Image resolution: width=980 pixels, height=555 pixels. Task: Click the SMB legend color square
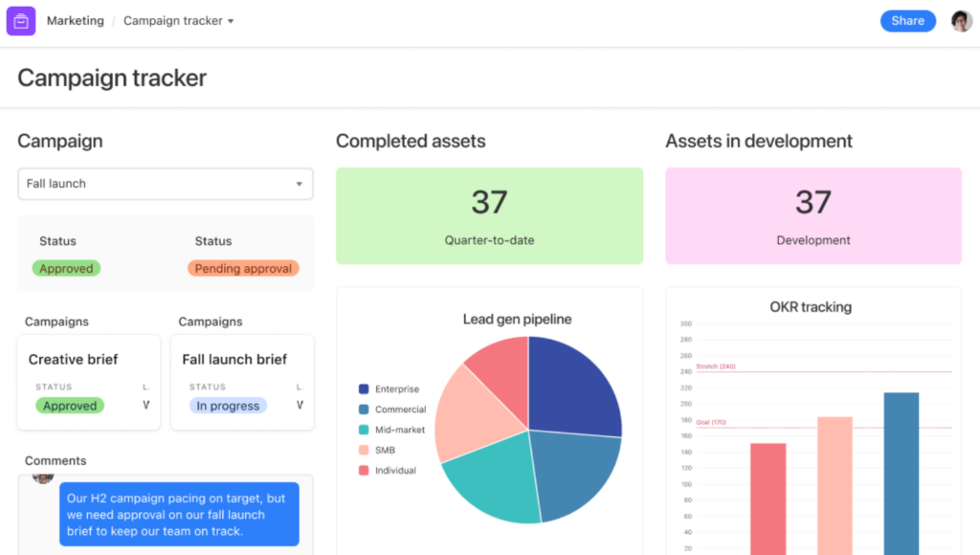point(364,450)
